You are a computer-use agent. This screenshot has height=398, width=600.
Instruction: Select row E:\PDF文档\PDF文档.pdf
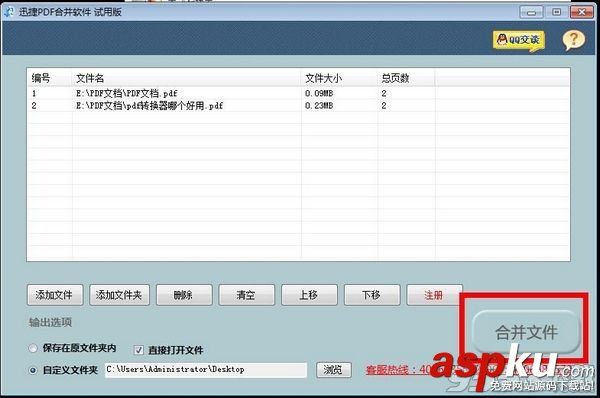tap(298, 93)
